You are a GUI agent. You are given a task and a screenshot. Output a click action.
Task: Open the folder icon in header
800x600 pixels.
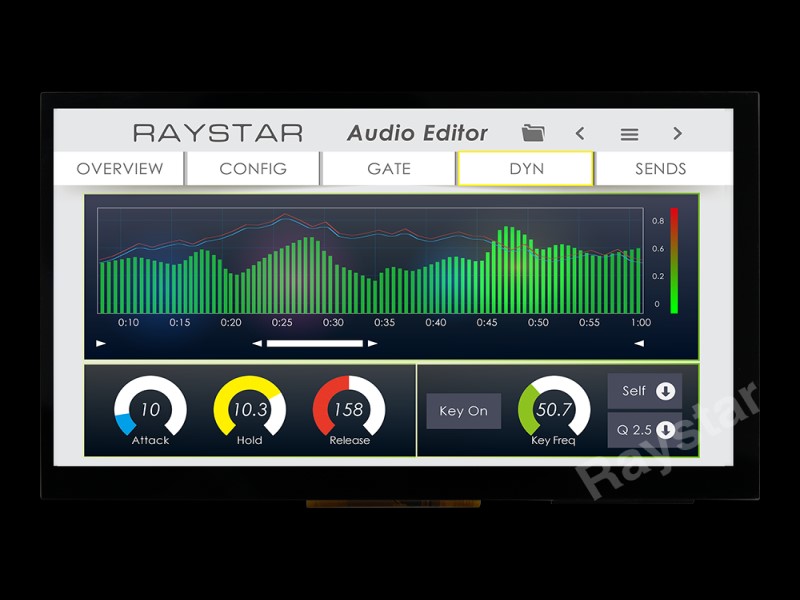click(x=534, y=133)
